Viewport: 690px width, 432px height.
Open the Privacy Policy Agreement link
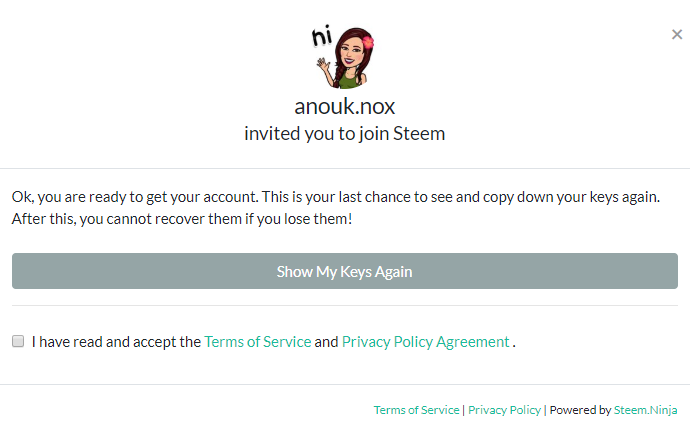pyautogui.click(x=425, y=342)
